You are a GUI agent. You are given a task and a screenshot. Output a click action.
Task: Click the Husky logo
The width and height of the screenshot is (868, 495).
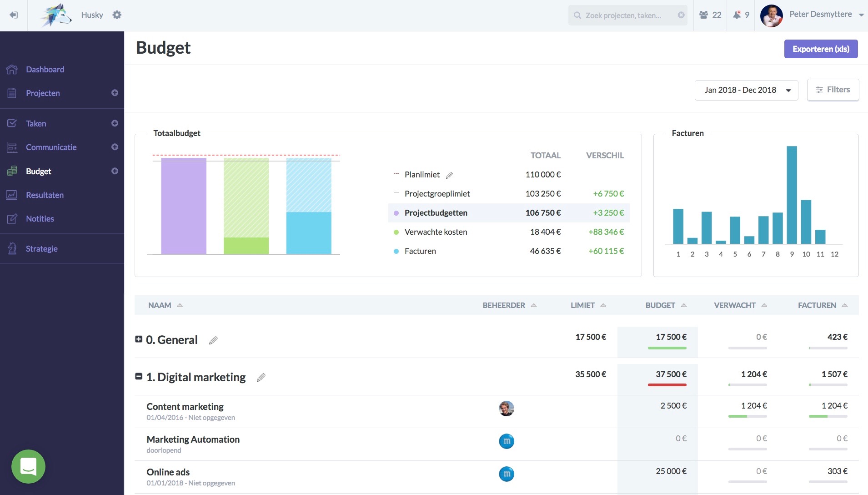point(56,15)
